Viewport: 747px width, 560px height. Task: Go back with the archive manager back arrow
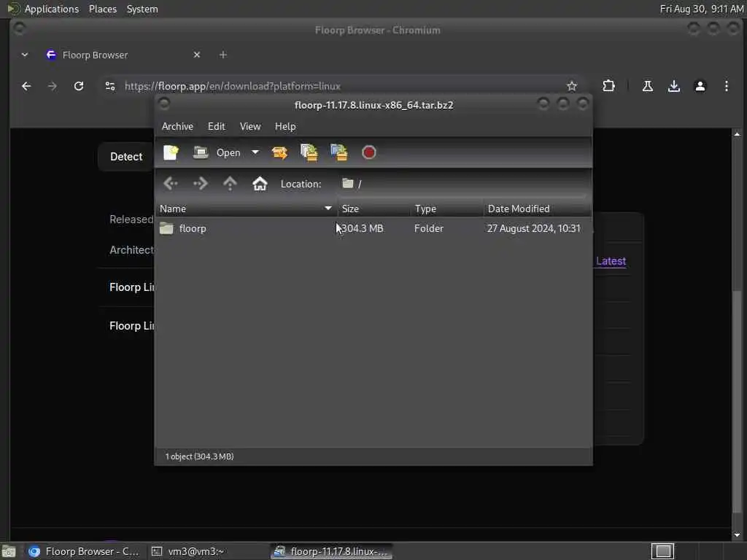[x=171, y=183]
